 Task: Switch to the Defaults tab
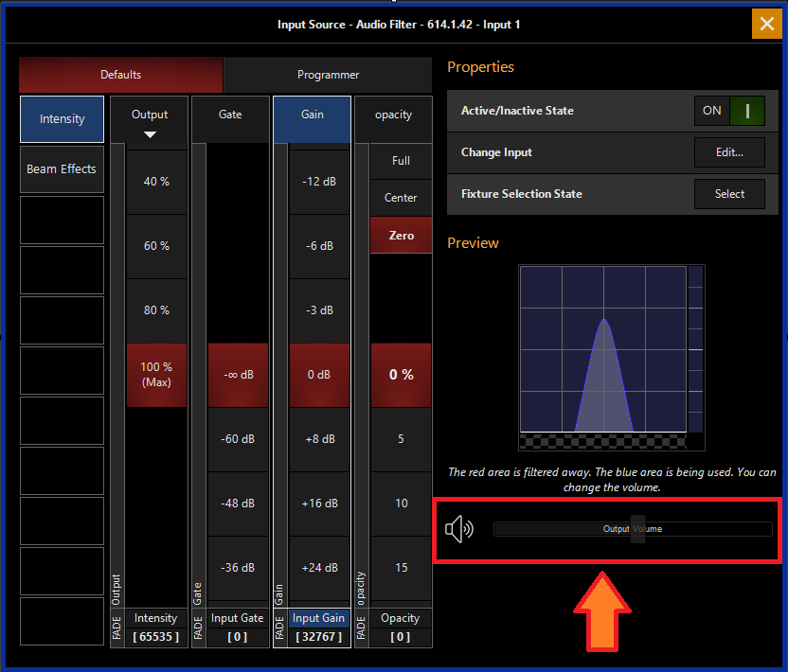coord(120,75)
